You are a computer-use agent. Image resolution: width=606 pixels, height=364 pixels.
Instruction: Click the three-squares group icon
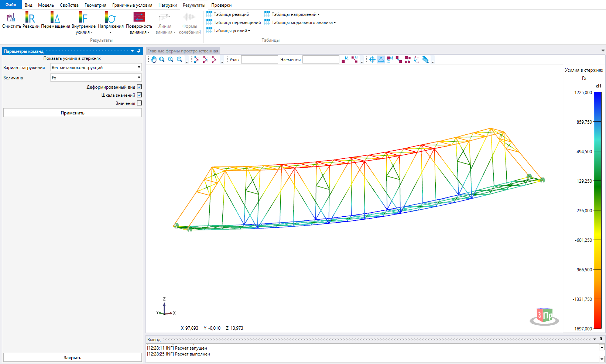point(408,59)
